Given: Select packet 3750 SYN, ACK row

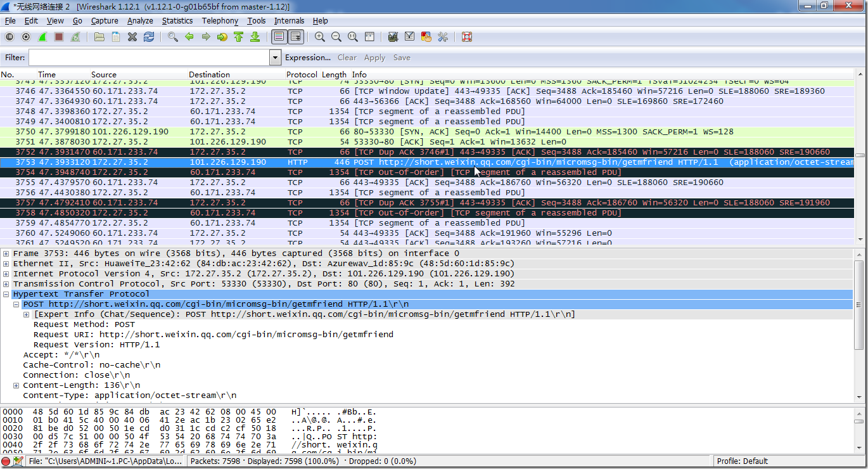Looking at the screenshot, I should coord(428,132).
